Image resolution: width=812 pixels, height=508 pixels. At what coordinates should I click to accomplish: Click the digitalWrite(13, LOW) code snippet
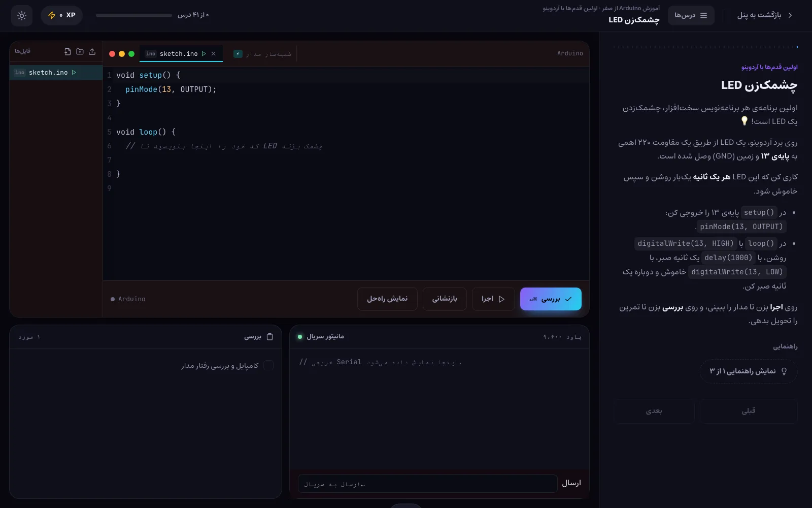737,272
